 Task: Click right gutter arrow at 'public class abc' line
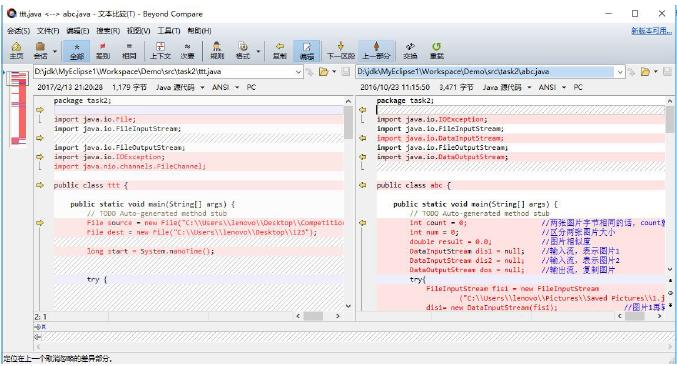tap(363, 185)
